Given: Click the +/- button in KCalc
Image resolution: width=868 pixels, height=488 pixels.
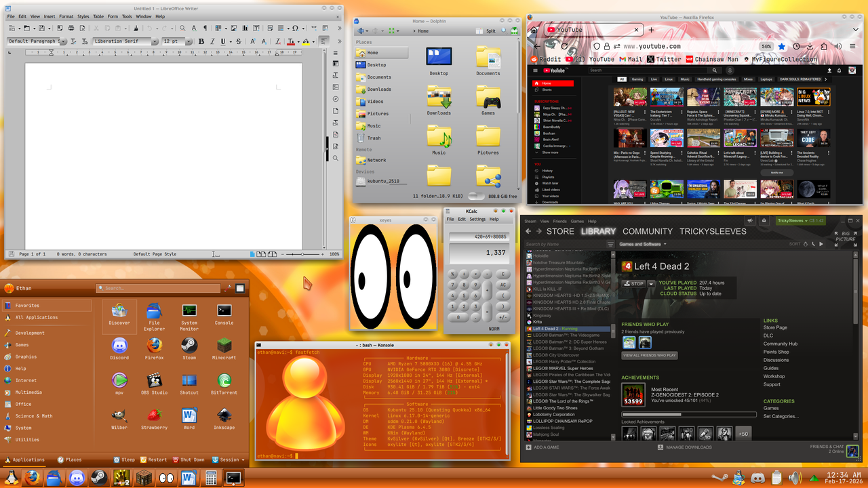Looking at the screenshot, I should pos(503,317).
